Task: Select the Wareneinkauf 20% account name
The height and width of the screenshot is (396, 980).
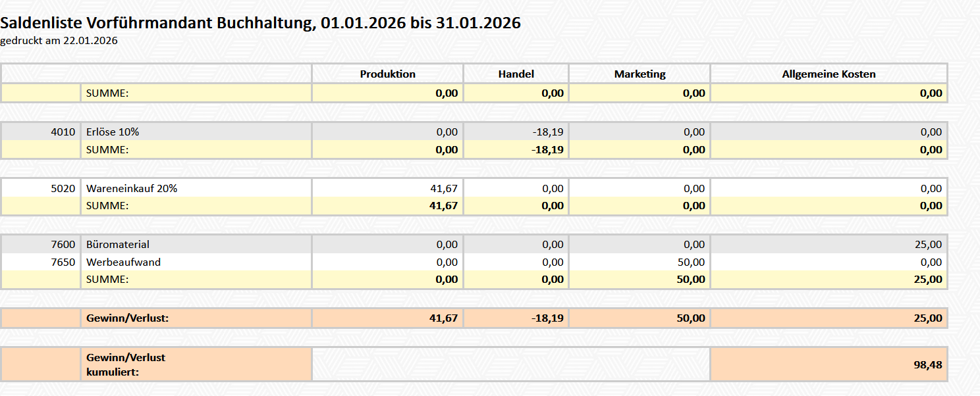Action: coord(132,188)
